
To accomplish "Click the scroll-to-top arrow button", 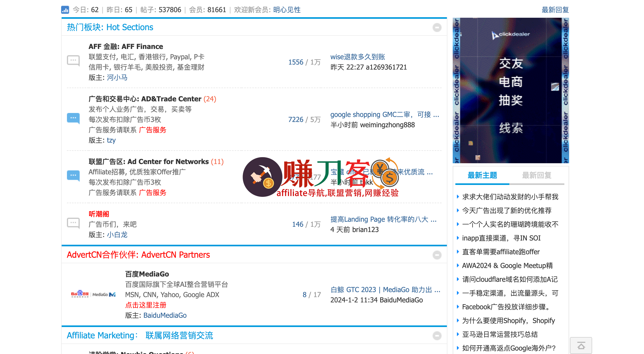I will [581, 346].
